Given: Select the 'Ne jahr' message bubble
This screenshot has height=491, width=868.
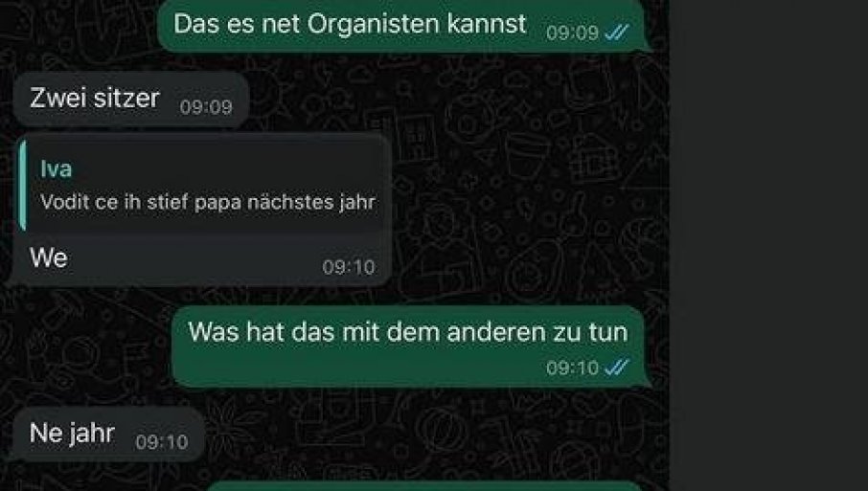Looking at the screenshot, I should point(108,434).
